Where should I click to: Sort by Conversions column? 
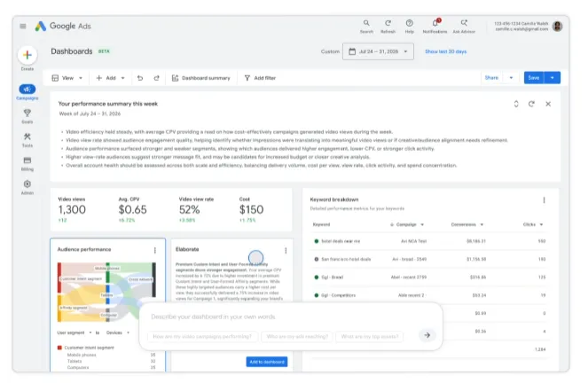(x=466, y=224)
